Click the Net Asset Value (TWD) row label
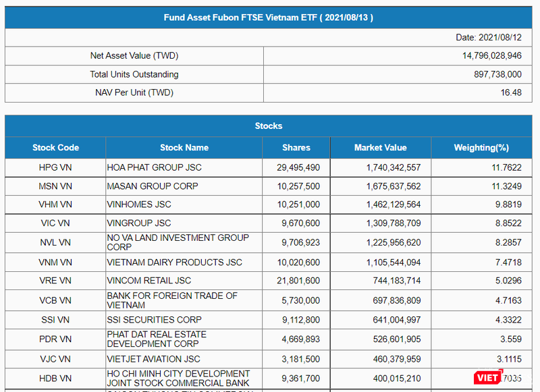540x392 pixels. tap(134, 56)
